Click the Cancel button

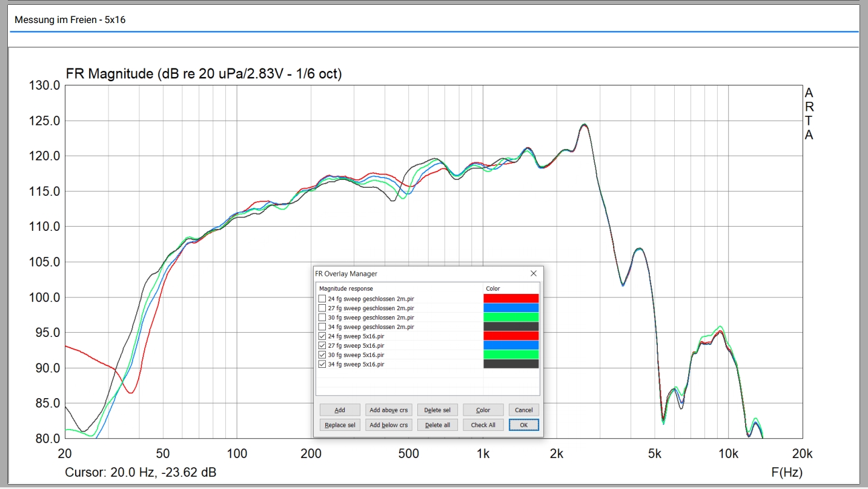[x=524, y=410]
